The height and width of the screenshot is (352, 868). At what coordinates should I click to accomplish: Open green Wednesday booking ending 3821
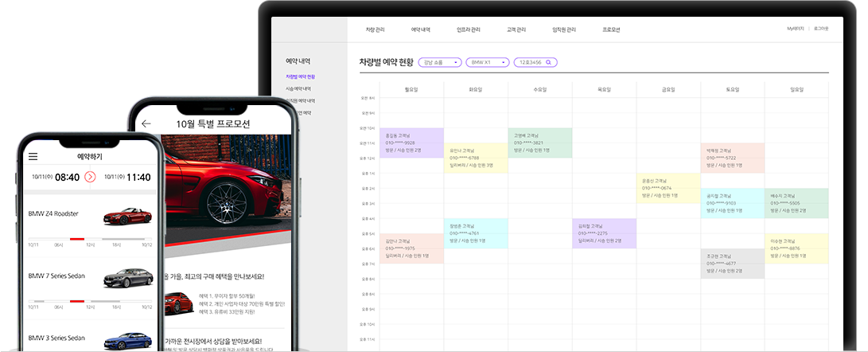pyautogui.click(x=539, y=143)
